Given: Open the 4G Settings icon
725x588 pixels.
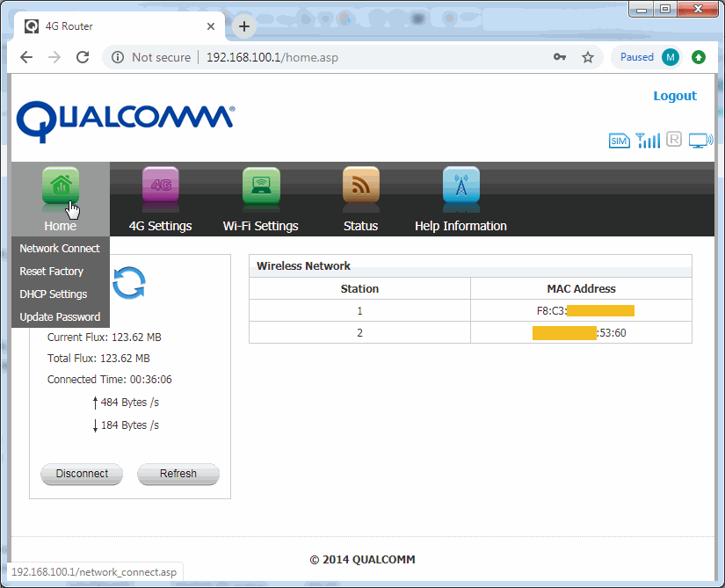Looking at the screenshot, I should click(161, 185).
